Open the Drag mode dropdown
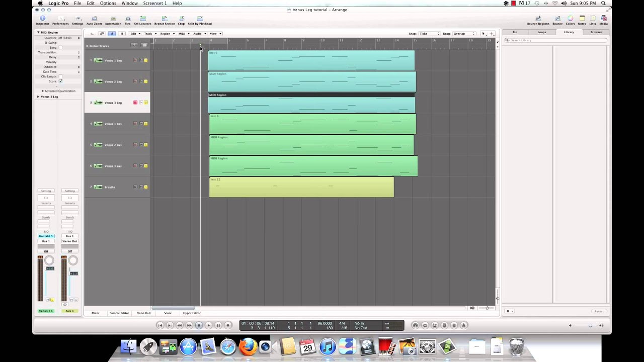The width and height of the screenshot is (644, 362). click(x=464, y=34)
